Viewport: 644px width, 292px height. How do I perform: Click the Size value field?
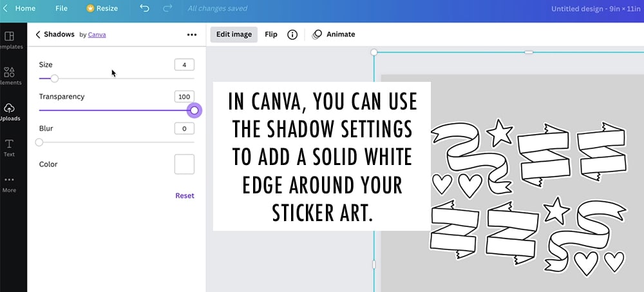pyautogui.click(x=184, y=64)
